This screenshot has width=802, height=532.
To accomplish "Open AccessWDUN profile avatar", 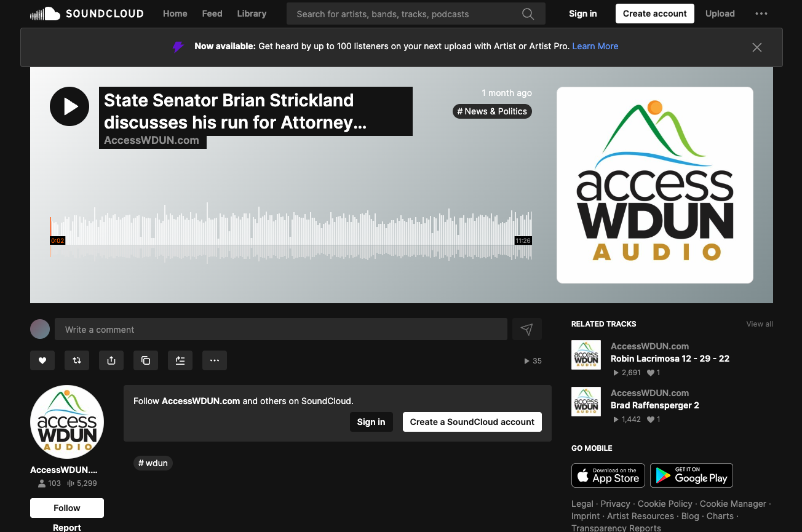I will [67, 422].
